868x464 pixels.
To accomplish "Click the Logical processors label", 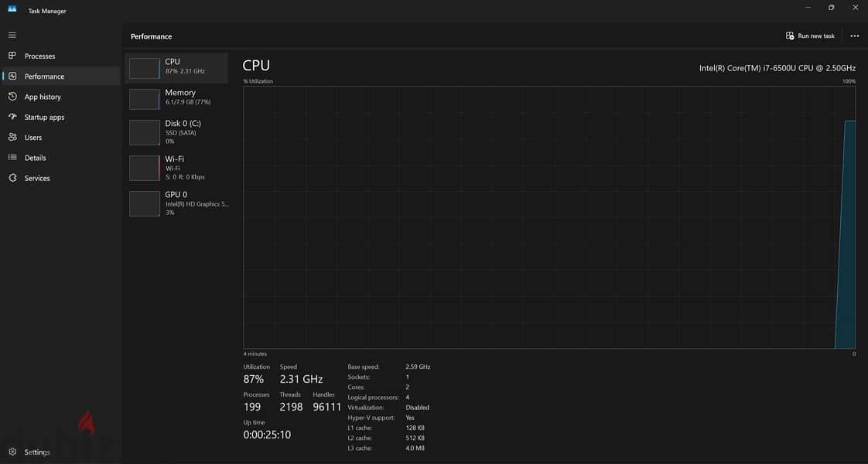I will pos(373,397).
